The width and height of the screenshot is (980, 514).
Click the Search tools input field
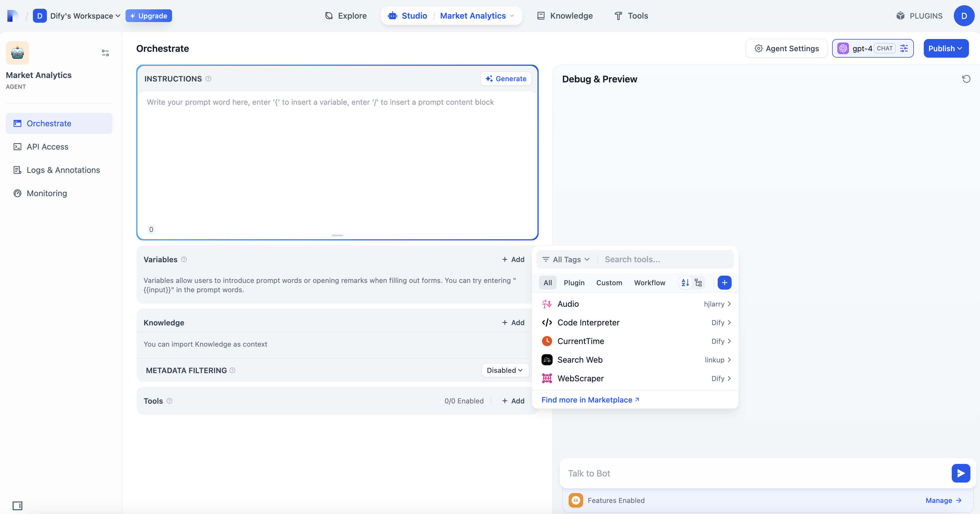[x=666, y=259]
